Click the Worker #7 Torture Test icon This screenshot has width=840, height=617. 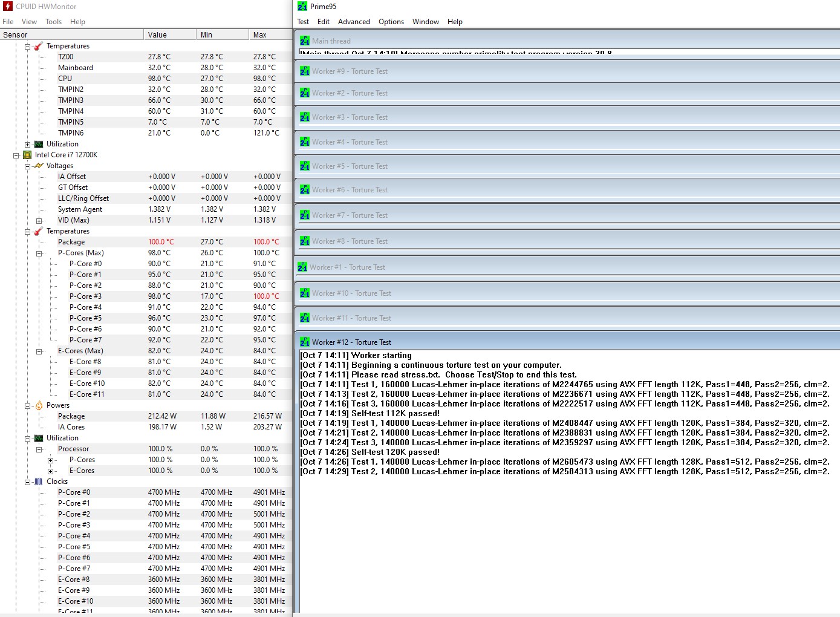(x=305, y=215)
